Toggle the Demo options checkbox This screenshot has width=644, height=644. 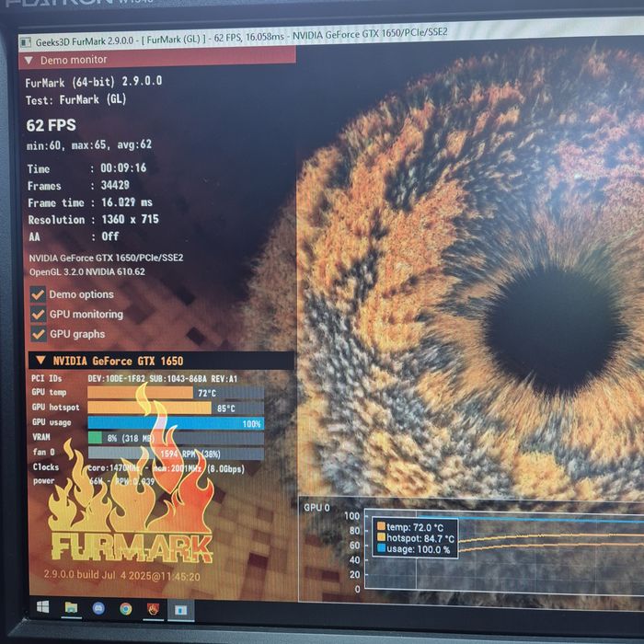38,294
